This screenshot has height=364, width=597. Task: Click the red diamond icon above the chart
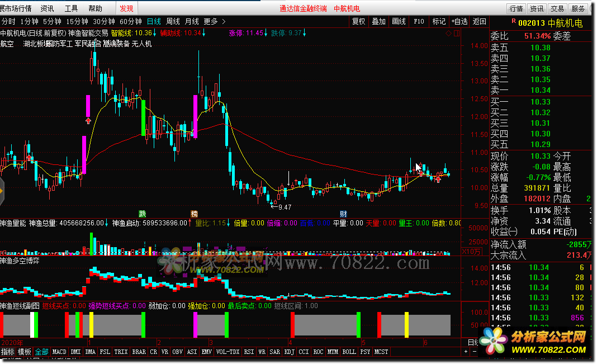(x=448, y=34)
